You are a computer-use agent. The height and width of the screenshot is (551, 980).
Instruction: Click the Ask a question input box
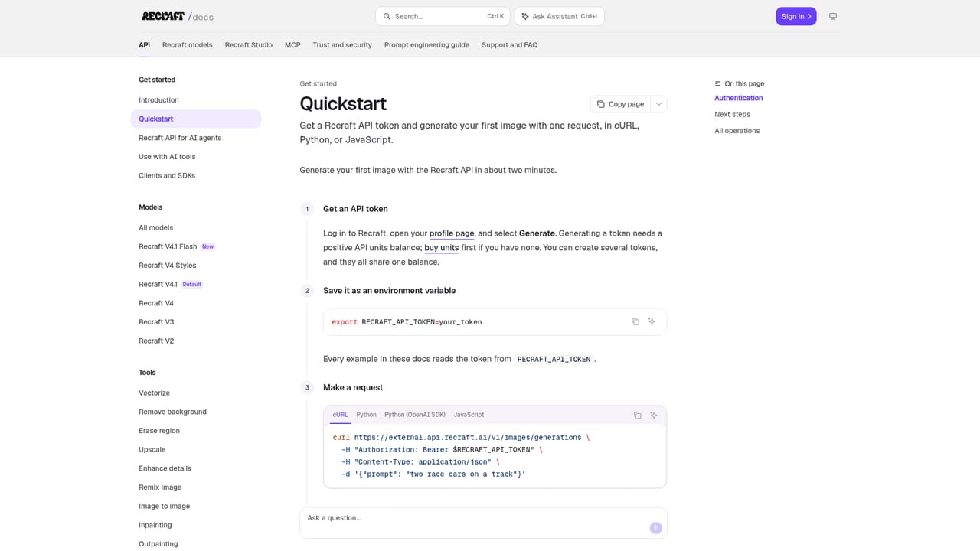pos(483,523)
